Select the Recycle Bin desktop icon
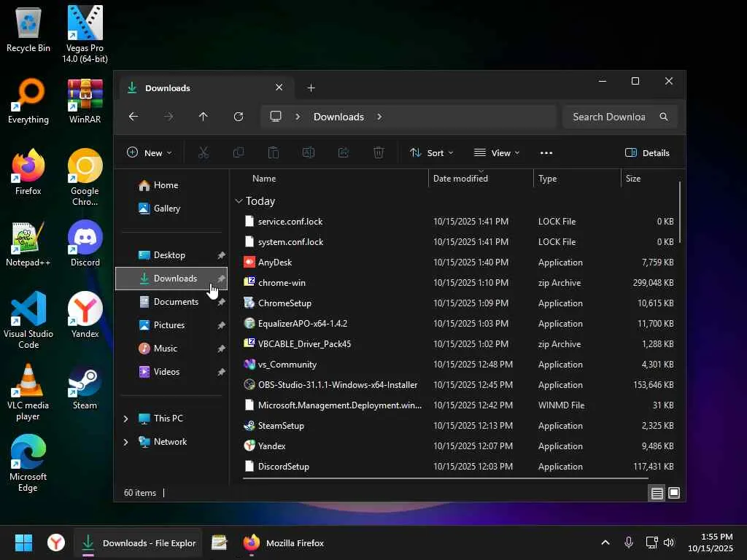The height and width of the screenshot is (560, 747). [28, 29]
